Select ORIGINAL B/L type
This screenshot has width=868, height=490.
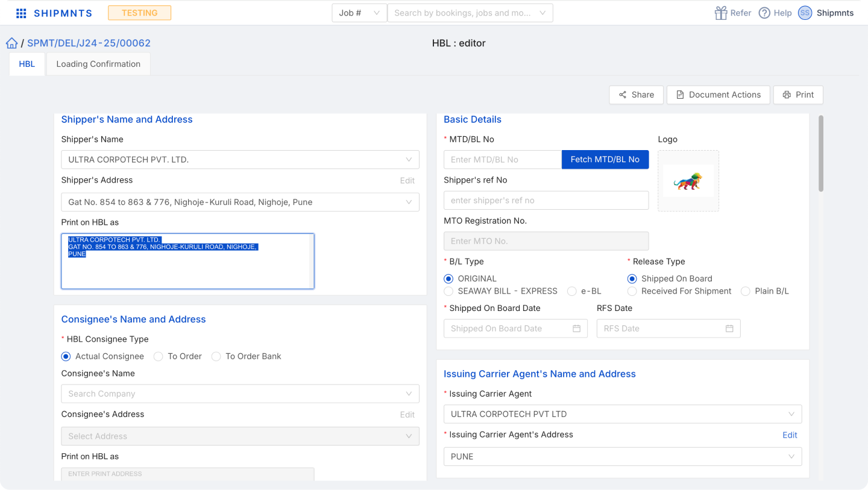(448, 279)
